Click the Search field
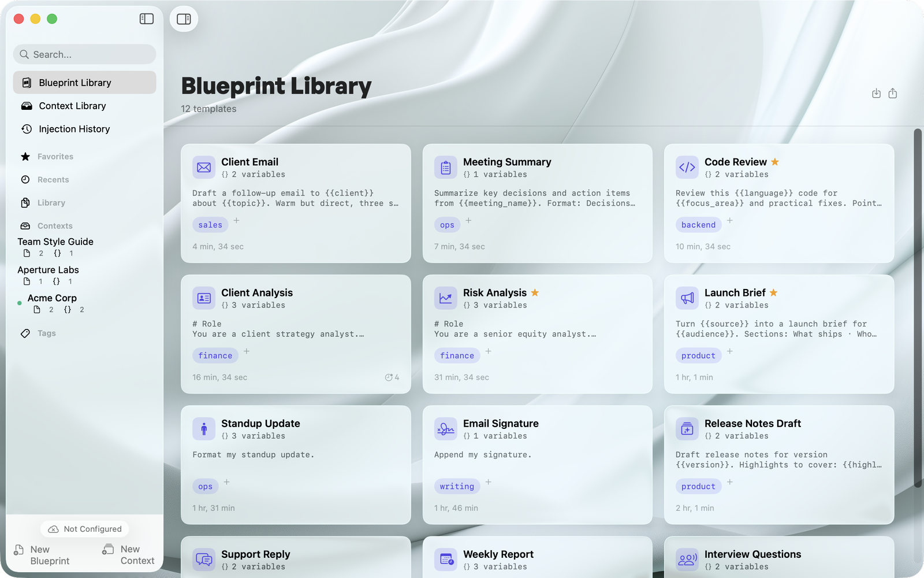924x578 pixels. 85,54
